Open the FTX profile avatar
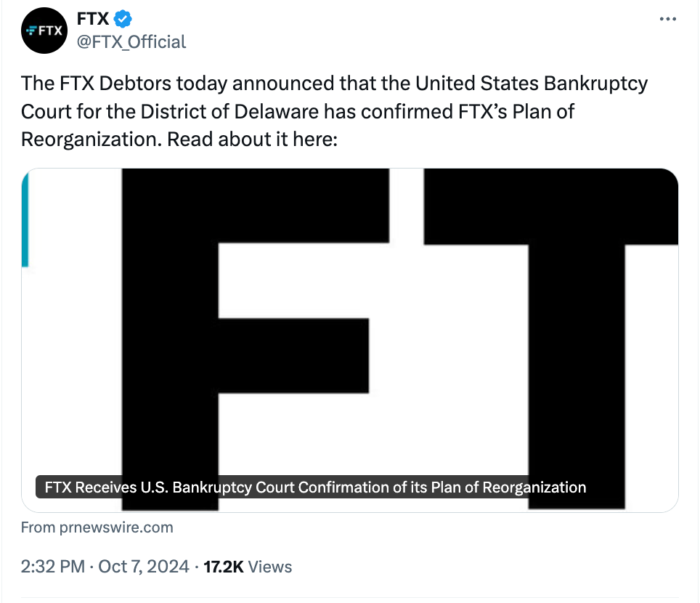 coord(44,31)
